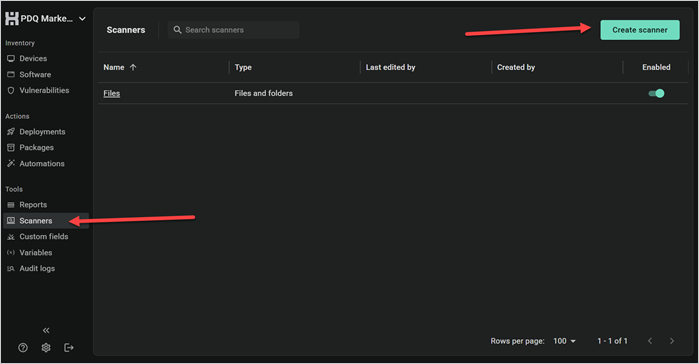Click the Search scanners field

pyautogui.click(x=234, y=30)
